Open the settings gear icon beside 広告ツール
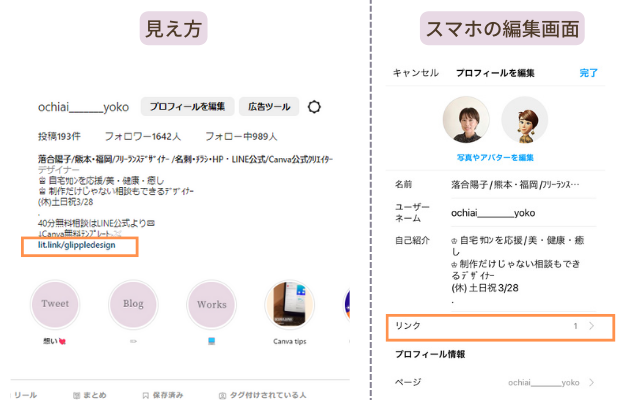Screen dimensions: 640x400 click(314, 107)
